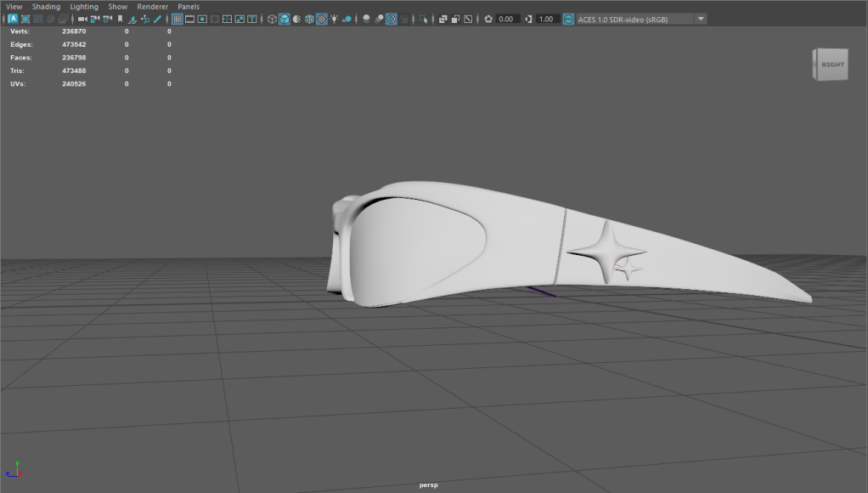Click the Exposure reset icon
This screenshot has width=868, height=493.
(488, 19)
